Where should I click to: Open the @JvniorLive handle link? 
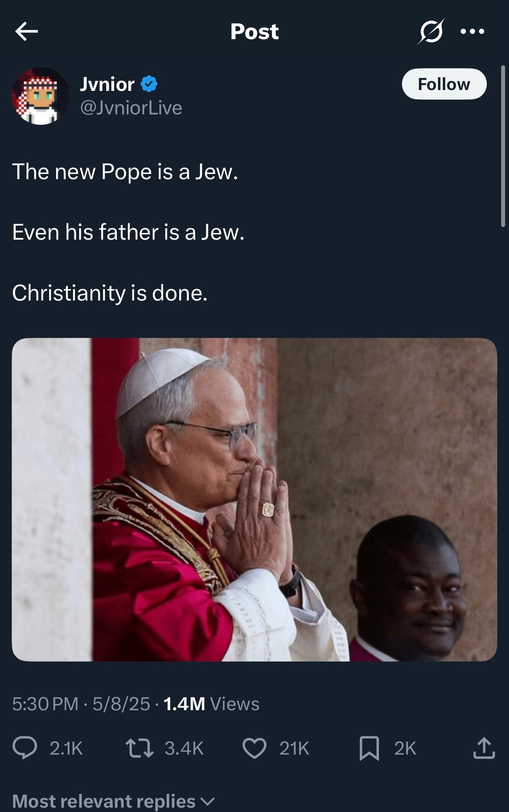131,108
